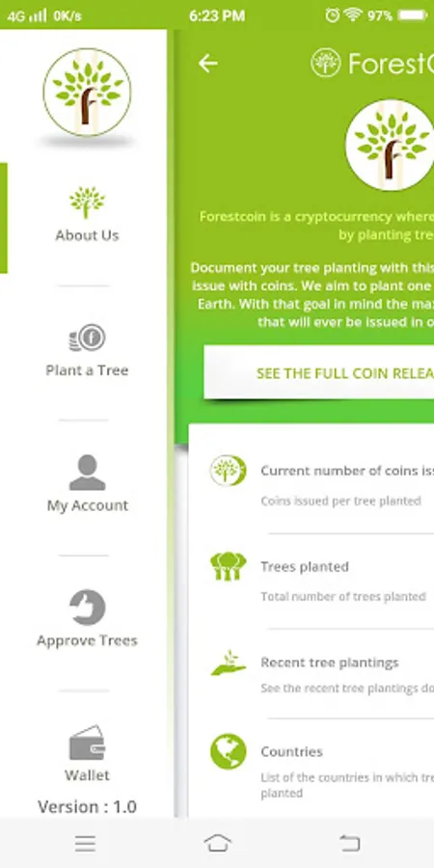Tap the Android home navigation button
434x868 pixels.
218,843
